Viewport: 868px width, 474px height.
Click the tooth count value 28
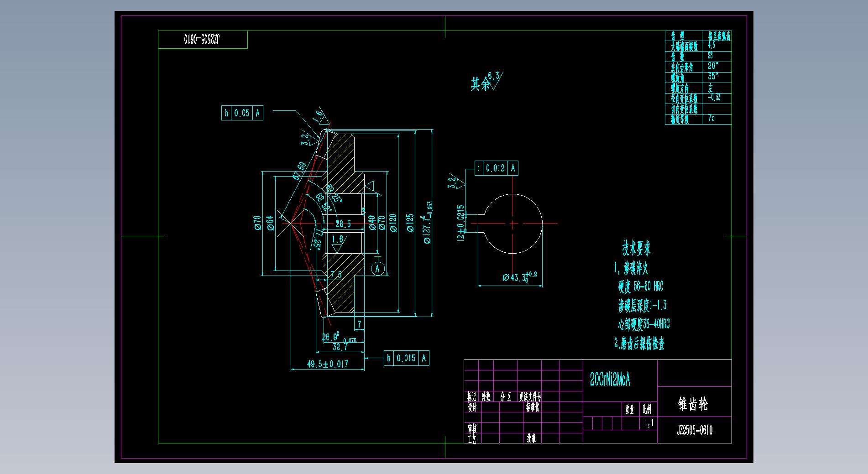tap(711, 55)
